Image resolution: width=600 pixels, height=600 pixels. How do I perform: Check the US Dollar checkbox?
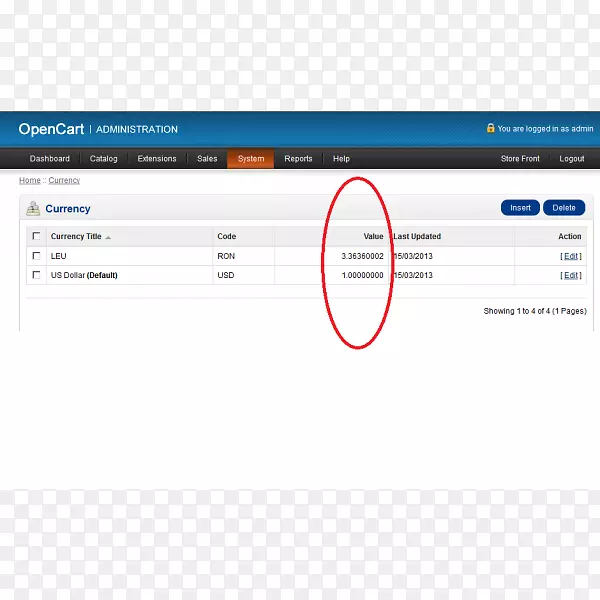pyautogui.click(x=36, y=275)
